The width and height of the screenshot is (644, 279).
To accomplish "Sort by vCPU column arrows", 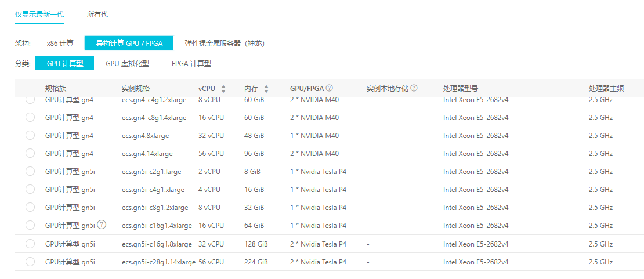I will tap(223, 88).
